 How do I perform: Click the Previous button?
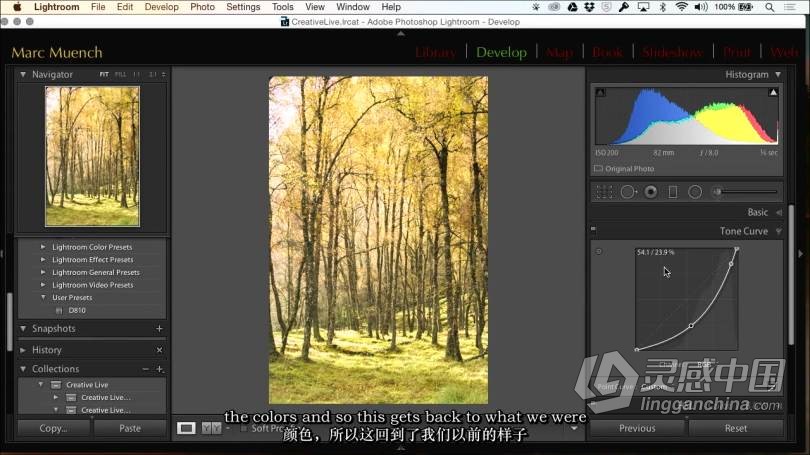[x=637, y=428]
